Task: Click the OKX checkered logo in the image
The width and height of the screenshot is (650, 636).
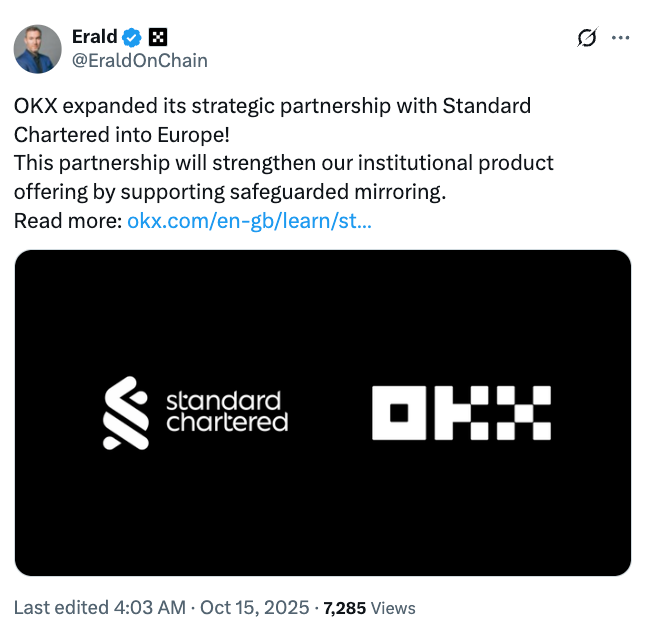Action: tap(461, 413)
